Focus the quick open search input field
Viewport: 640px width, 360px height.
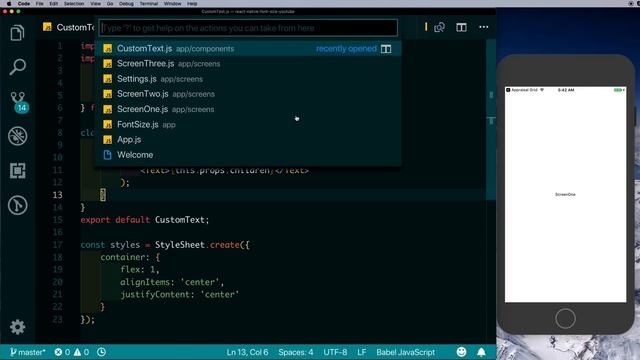tap(248, 28)
